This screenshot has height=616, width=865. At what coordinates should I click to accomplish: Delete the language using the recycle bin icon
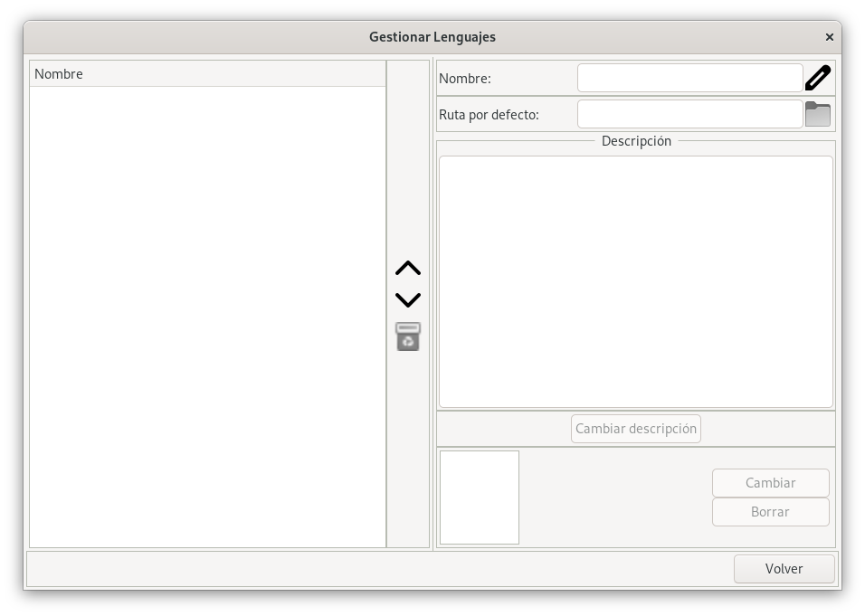[x=408, y=336]
